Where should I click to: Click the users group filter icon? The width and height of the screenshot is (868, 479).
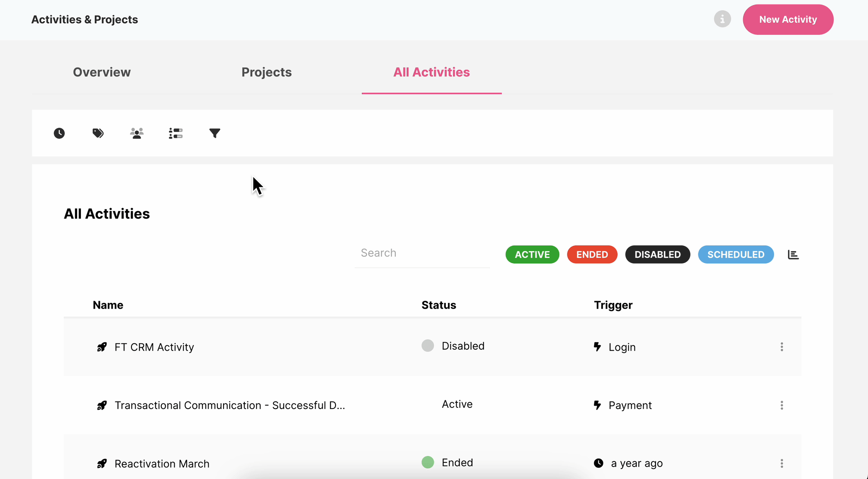(136, 133)
